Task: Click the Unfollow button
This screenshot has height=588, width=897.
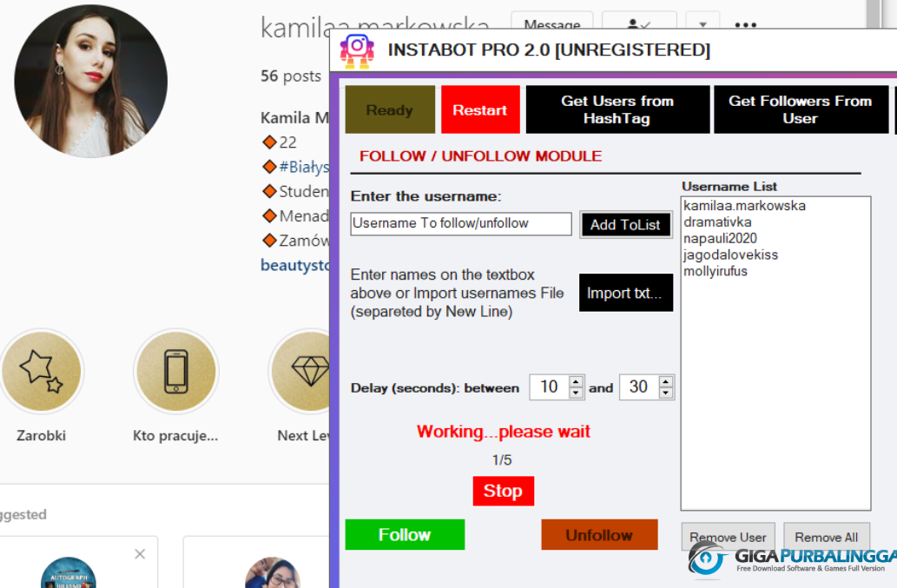Action: [x=599, y=535]
